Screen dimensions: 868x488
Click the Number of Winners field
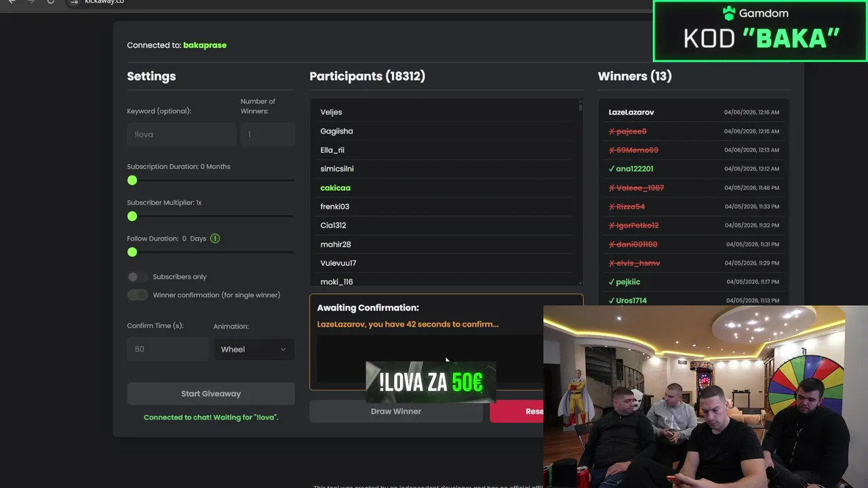pos(268,134)
